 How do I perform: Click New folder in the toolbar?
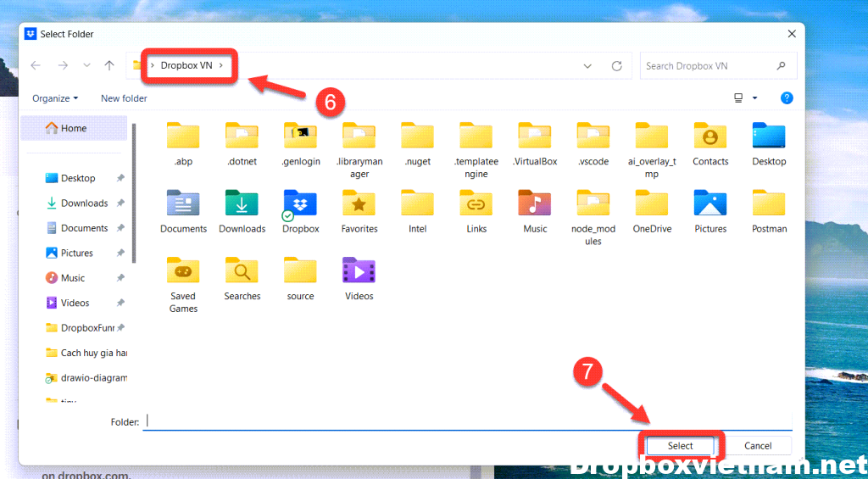pyautogui.click(x=124, y=98)
